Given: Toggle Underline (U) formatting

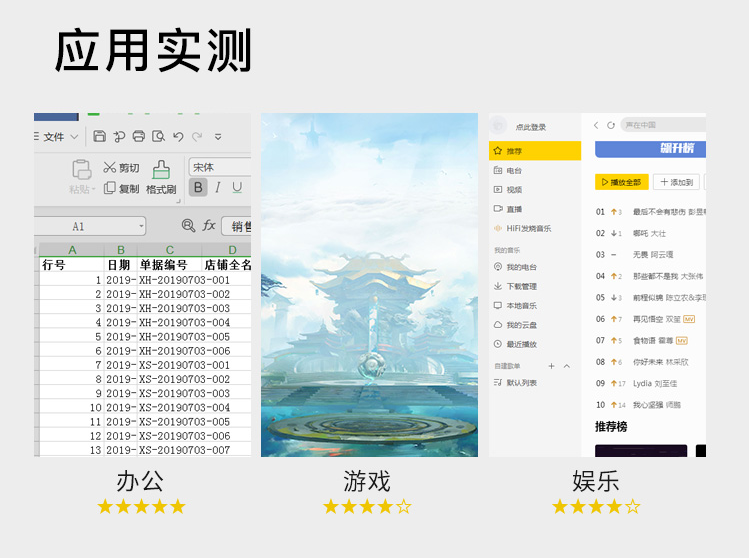Looking at the screenshot, I should pyautogui.click(x=237, y=187).
